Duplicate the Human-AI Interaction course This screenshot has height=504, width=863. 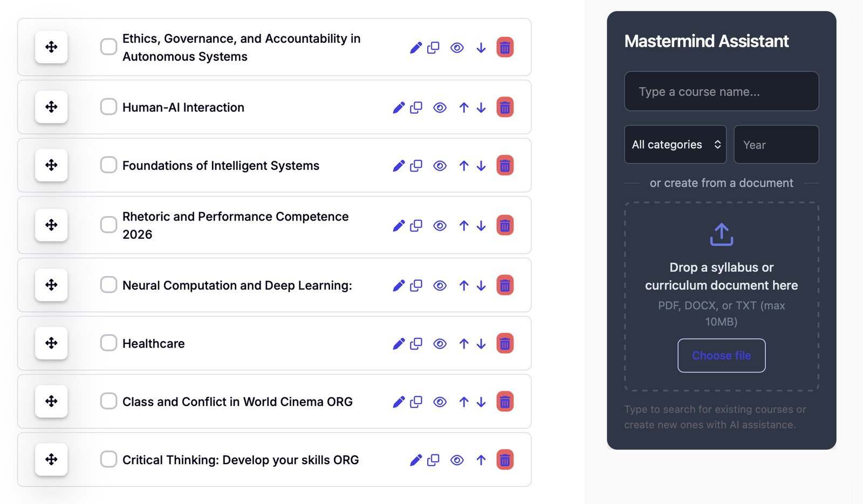point(416,108)
